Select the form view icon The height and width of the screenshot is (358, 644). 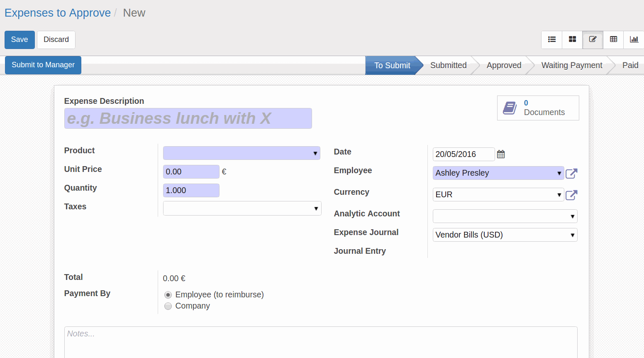(593, 39)
